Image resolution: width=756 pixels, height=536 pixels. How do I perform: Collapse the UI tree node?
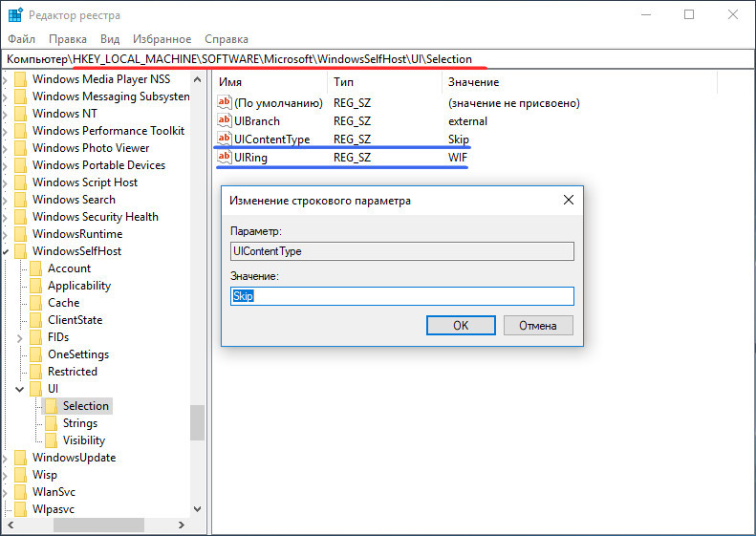(20, 389)
